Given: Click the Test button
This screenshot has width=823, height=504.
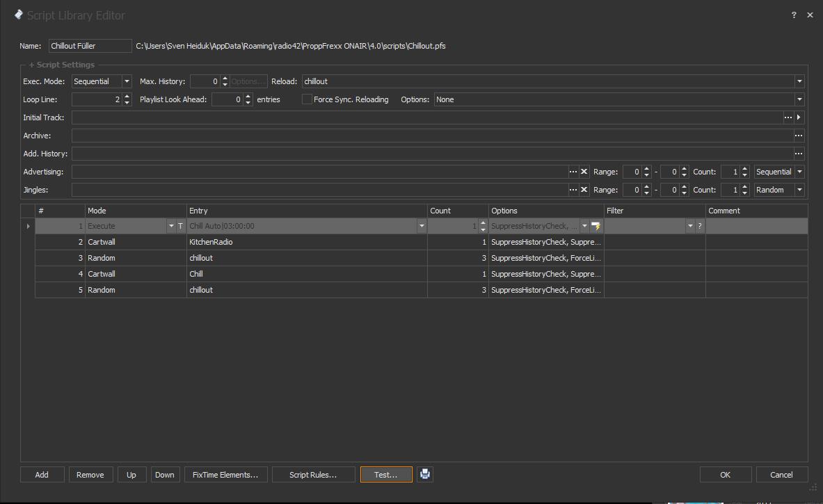Looking at the screenshot, I should pos(386,475).
